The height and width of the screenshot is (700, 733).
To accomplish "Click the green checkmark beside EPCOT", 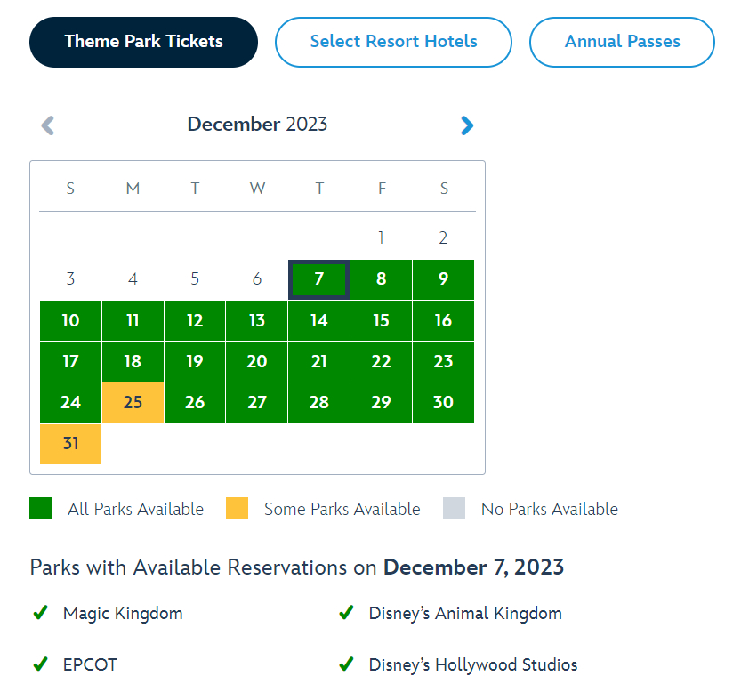I will pos(39,664).
